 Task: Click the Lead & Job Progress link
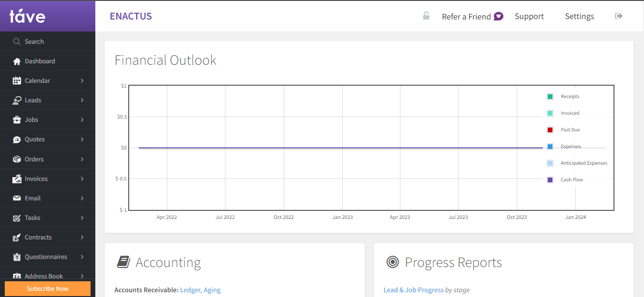pyautogui.click(x=413, y=290)
